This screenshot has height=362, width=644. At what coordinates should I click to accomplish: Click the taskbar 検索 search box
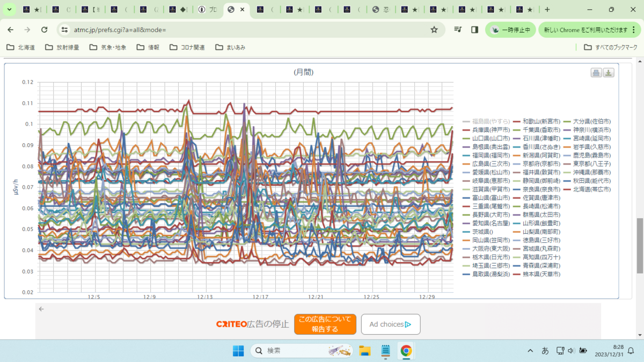coord(302,351)
